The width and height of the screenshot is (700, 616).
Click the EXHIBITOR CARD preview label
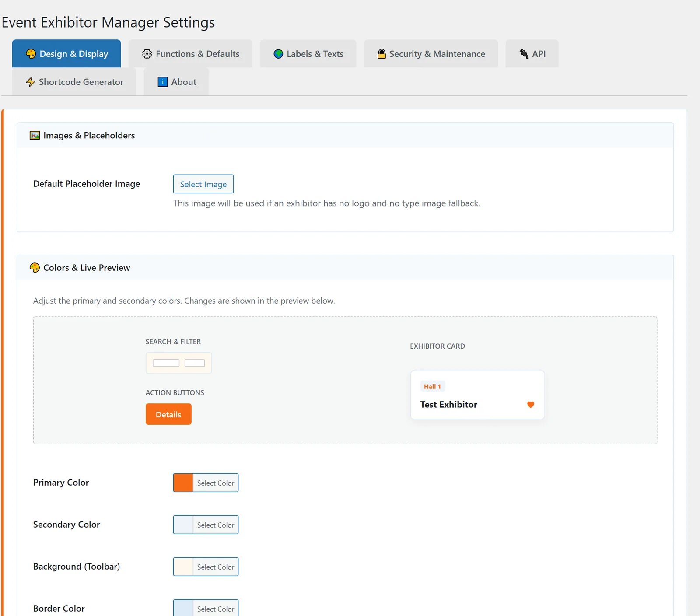pyautogui.click(x=437, y=346)
